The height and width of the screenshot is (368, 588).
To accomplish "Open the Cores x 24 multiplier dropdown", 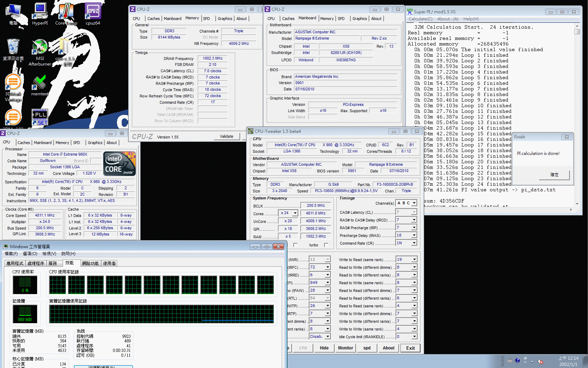I will coord(295,213).
